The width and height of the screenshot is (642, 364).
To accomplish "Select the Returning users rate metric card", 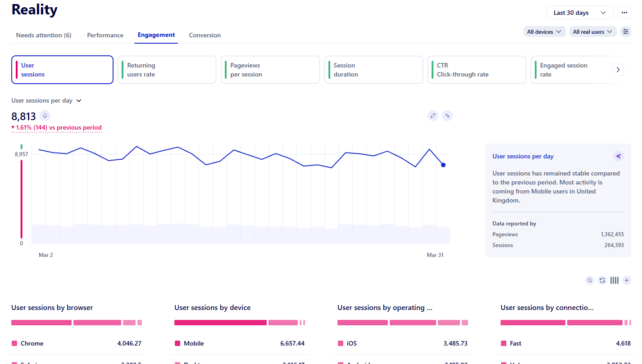I will [167, 70].
